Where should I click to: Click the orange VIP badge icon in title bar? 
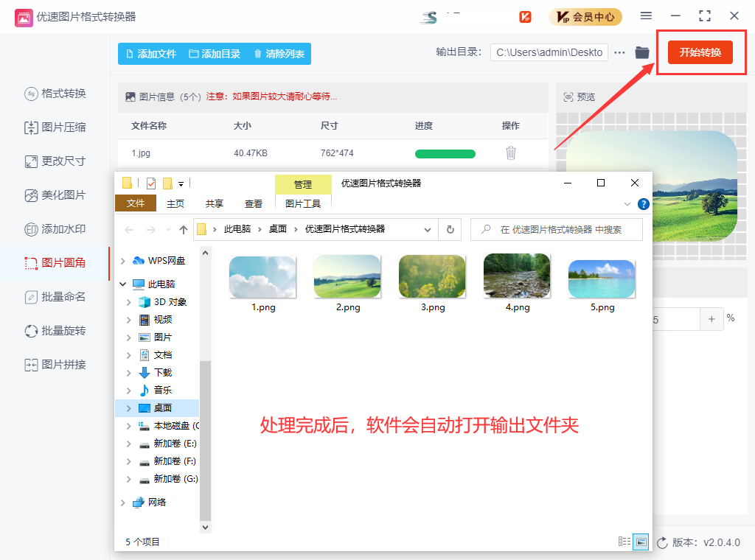525,17
